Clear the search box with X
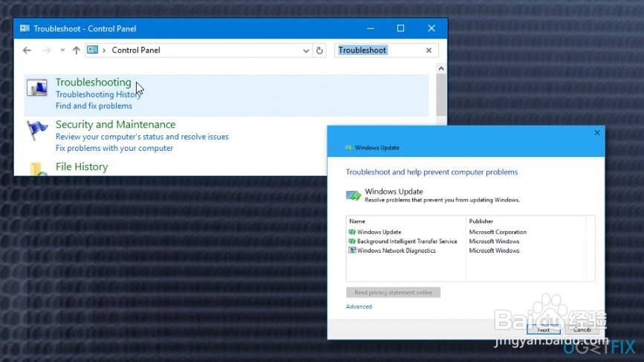644x362 pixels. coord(429,50)
